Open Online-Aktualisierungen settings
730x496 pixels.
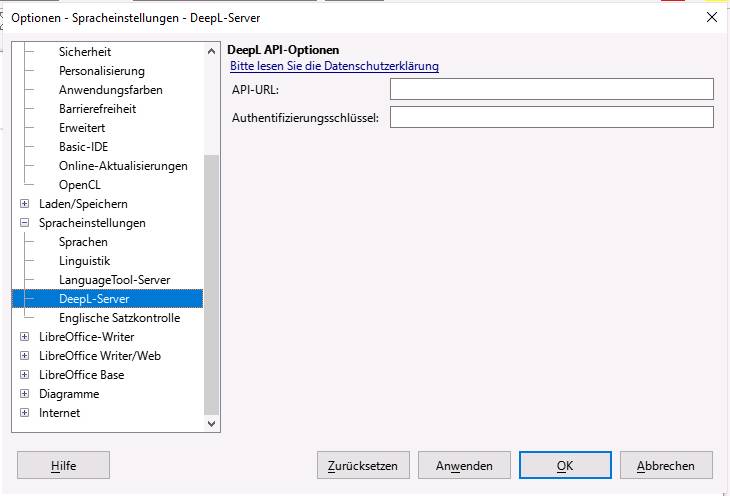(x=123, y=166)
